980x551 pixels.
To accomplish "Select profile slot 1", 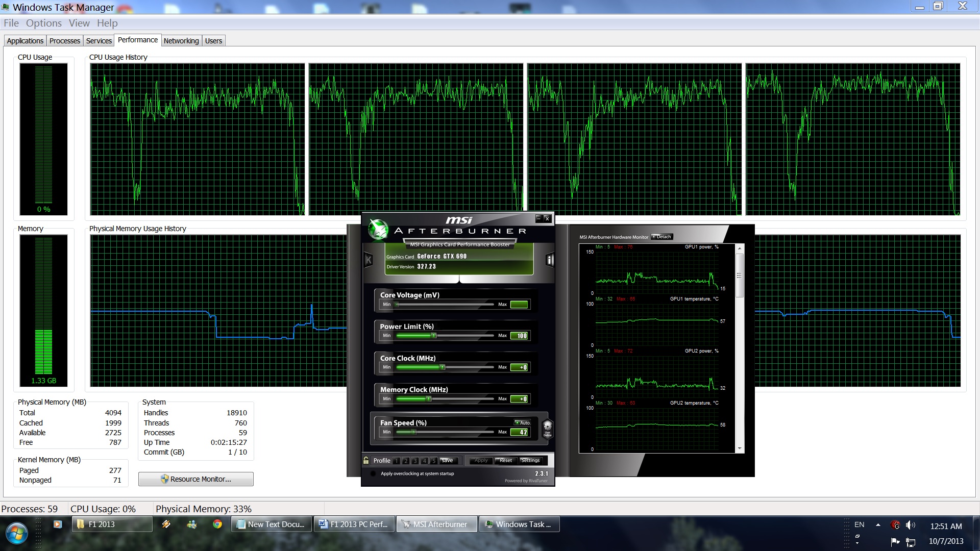I will coord(397,461).
